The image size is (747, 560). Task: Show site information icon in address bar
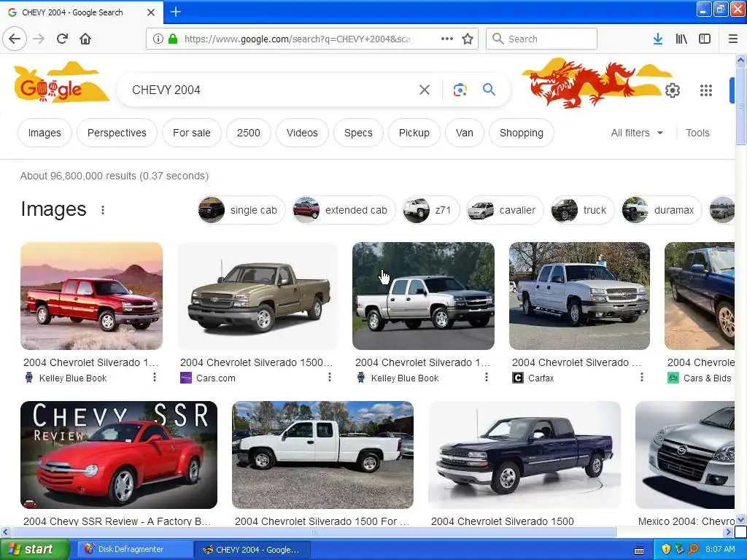point(158,39)
